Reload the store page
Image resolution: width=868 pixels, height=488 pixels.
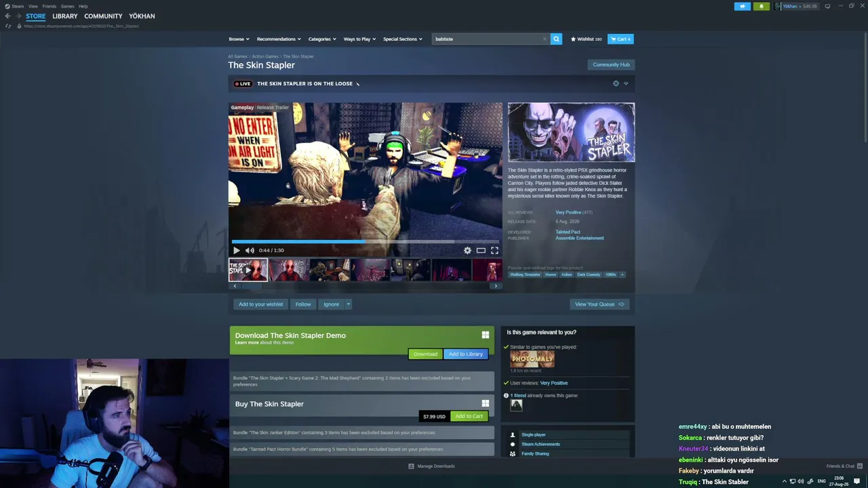[8, 26]
